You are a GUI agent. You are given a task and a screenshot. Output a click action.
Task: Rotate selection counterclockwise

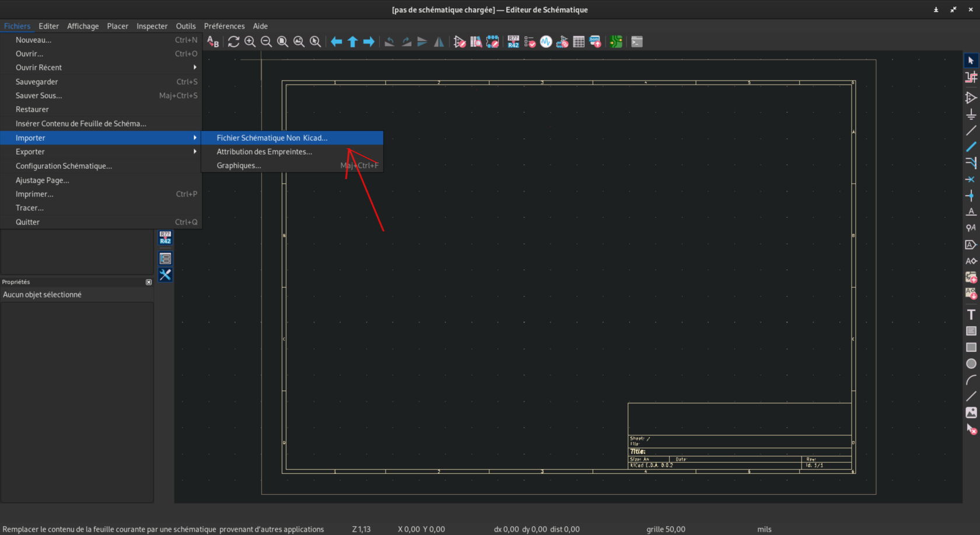click(390, 42)
